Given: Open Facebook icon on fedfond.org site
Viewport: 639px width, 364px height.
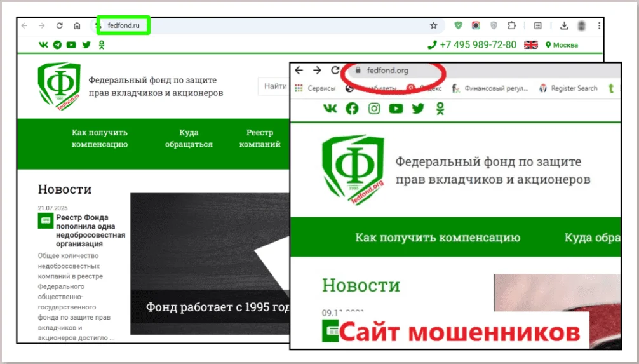Looking at the screenshot, I should 352,109.
